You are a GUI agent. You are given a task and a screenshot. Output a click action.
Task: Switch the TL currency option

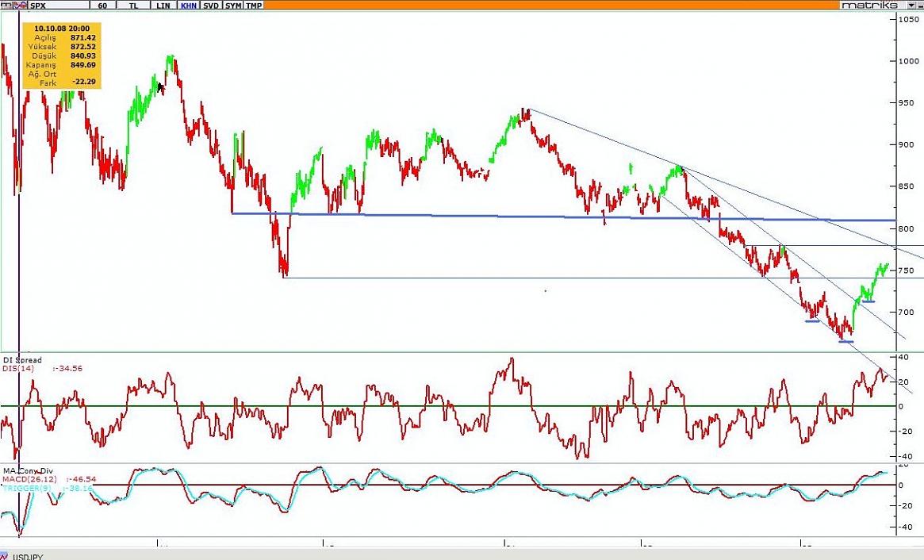pos(132,5)
